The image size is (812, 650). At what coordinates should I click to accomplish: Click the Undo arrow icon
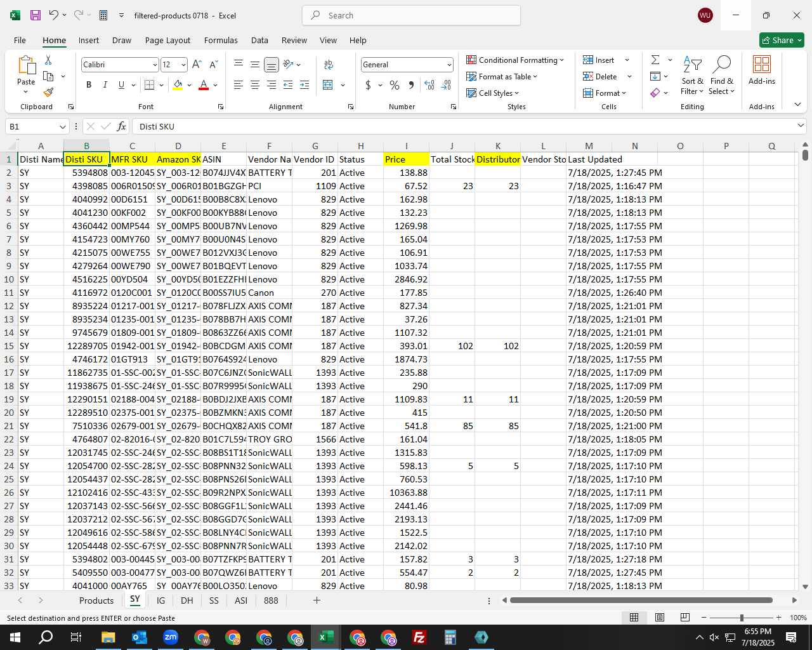point(54,15)
